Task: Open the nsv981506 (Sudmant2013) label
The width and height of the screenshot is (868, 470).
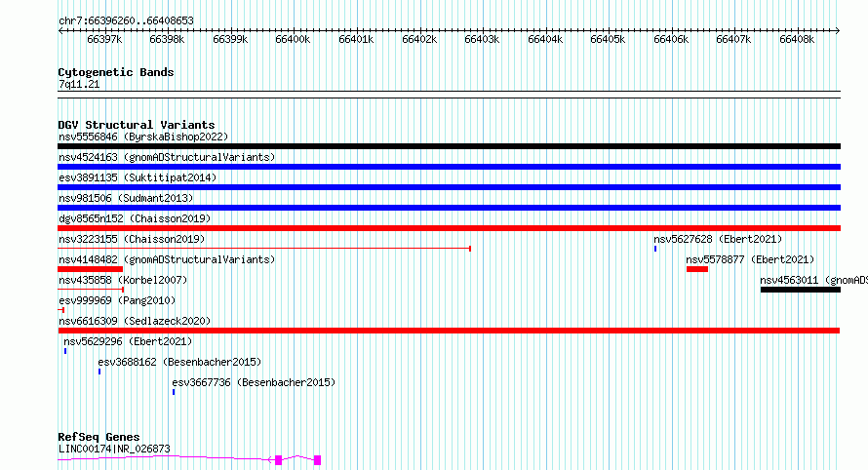Action: [x=126, y=198]
